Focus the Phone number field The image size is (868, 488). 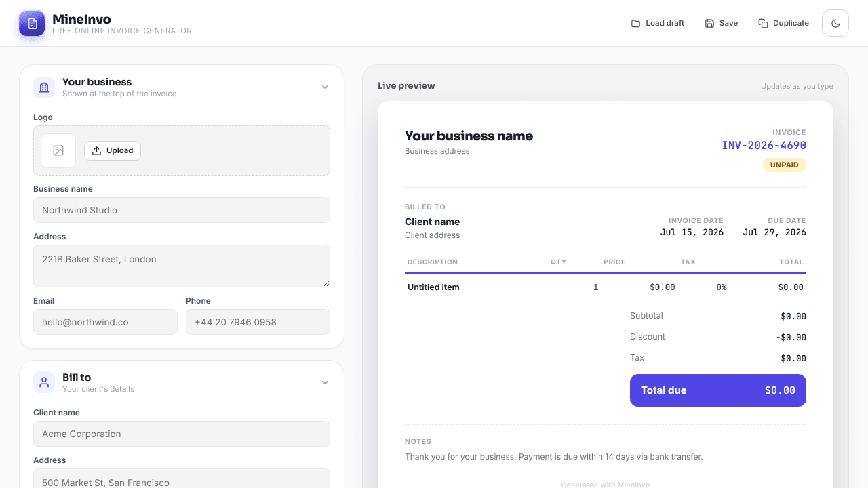[258, 322]
